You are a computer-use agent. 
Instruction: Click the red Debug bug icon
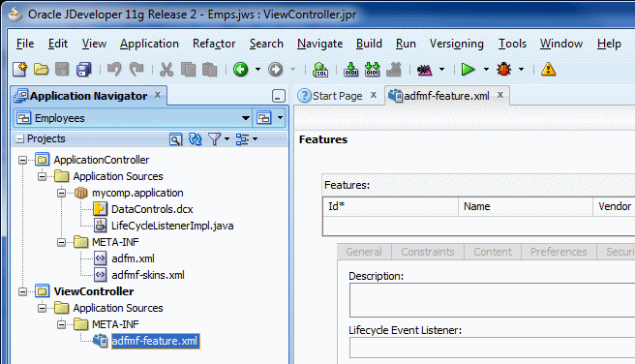(x=504, y=70)
